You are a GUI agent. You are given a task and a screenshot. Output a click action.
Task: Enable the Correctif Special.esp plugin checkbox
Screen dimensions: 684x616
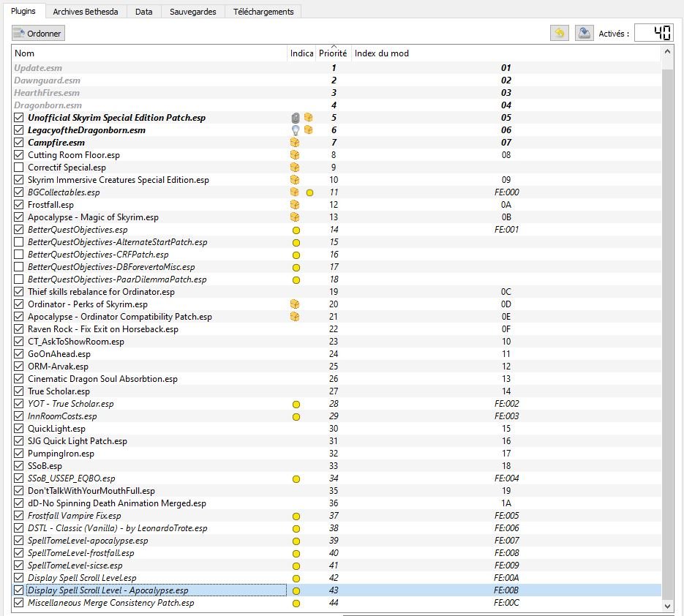pos(19,168)
